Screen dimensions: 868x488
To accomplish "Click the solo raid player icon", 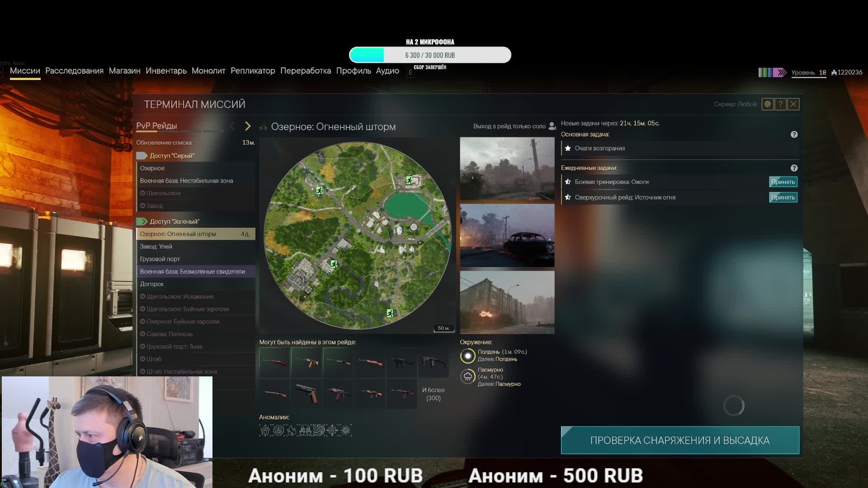I will pyautogui.click(x=552, y=127).
